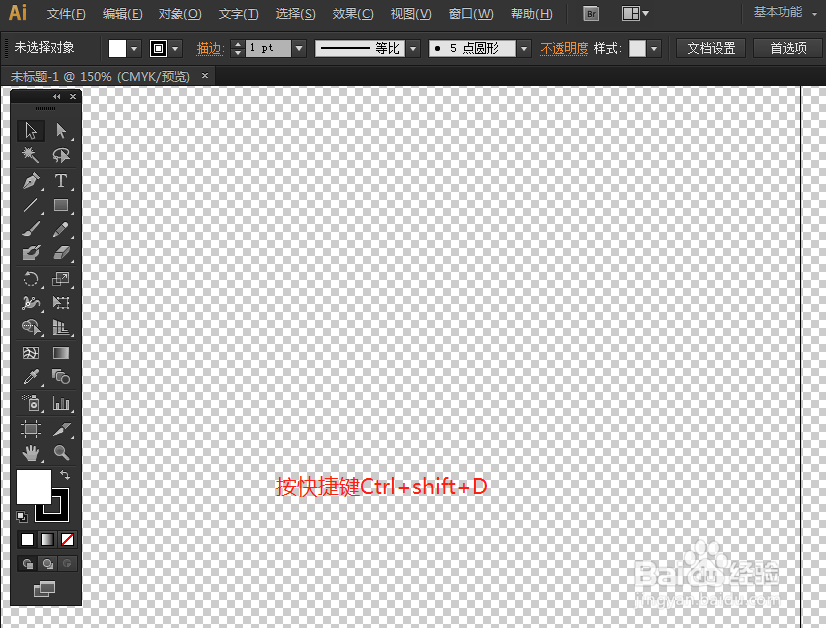This screenshot has width=826, height=628.
Task: Click the 文档设置 button
Action: click(x=711, y=48)
